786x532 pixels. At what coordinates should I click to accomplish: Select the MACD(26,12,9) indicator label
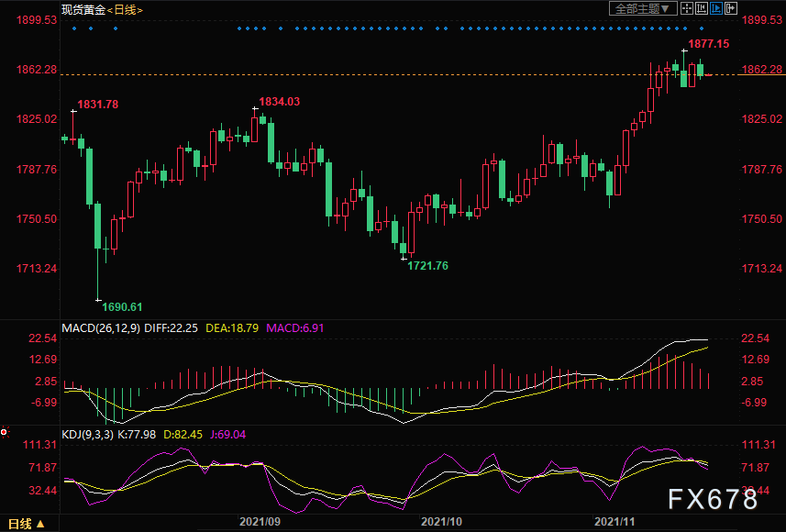tap(101, 328)
